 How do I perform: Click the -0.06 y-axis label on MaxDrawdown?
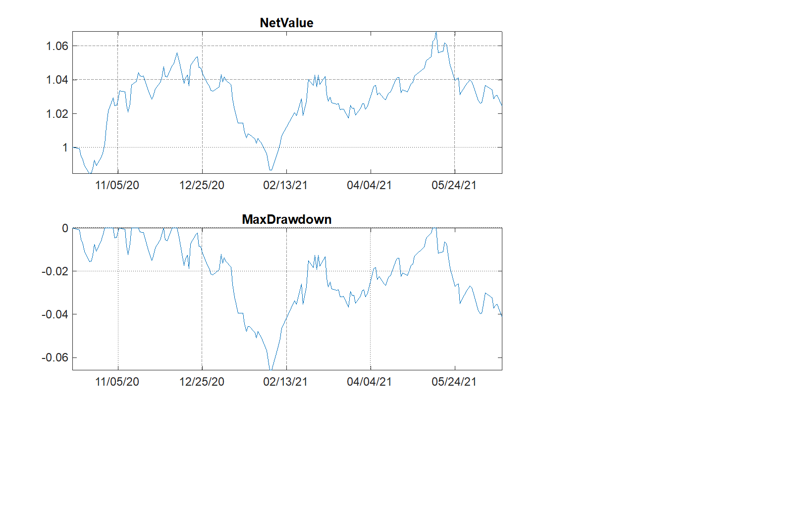coord(54,357)
